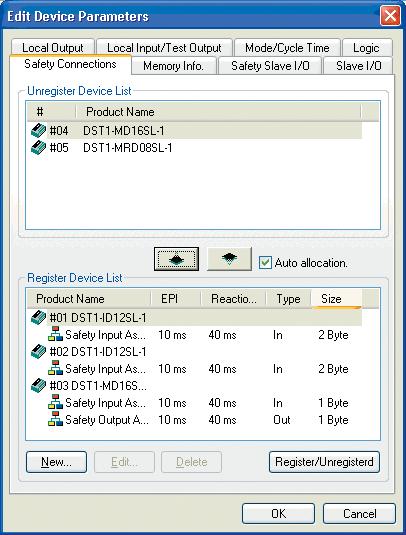Click the #01 DST1-ID12SL-1 device icon
Image resolution: width=406 pixels, height=535 pixels.
[x=38, y=318]
